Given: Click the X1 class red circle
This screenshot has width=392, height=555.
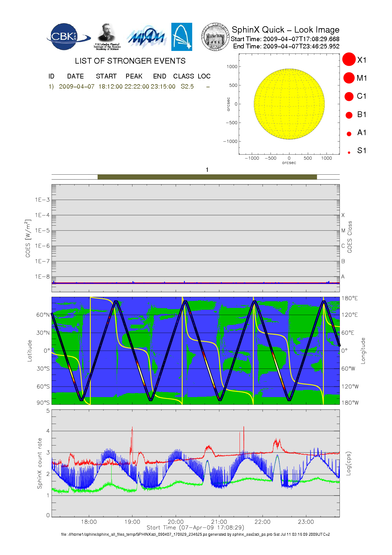Looking at the screenshot, I should 349,59.
